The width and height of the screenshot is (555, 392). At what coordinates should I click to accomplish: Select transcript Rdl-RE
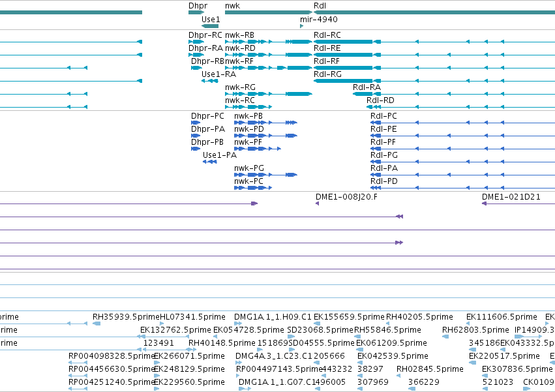click(327, 48)
